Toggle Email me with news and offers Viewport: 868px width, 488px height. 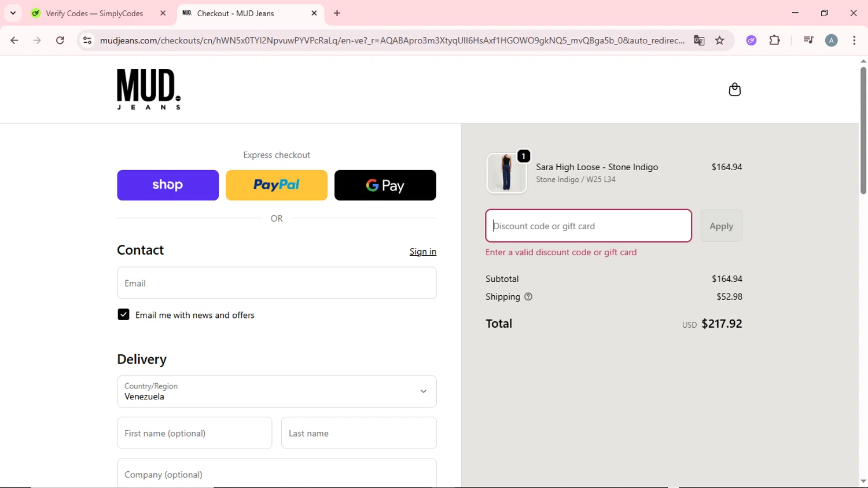pos(123,314)
